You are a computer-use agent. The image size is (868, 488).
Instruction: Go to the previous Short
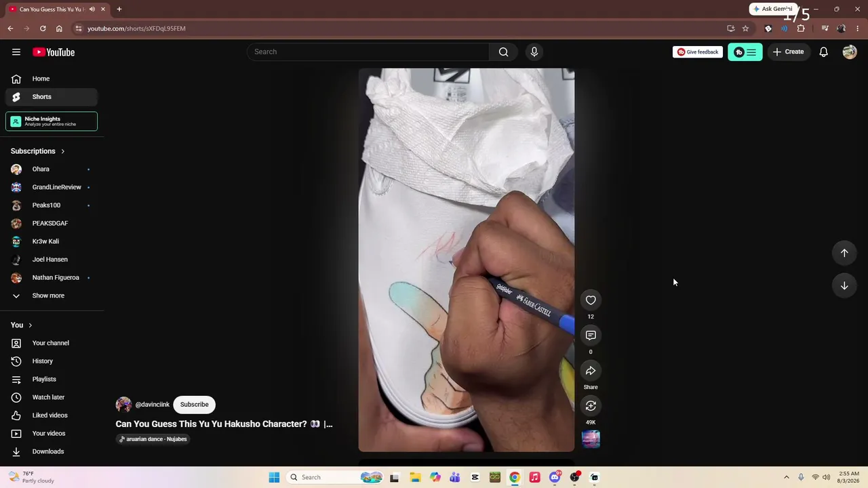(x=844, y=253)
